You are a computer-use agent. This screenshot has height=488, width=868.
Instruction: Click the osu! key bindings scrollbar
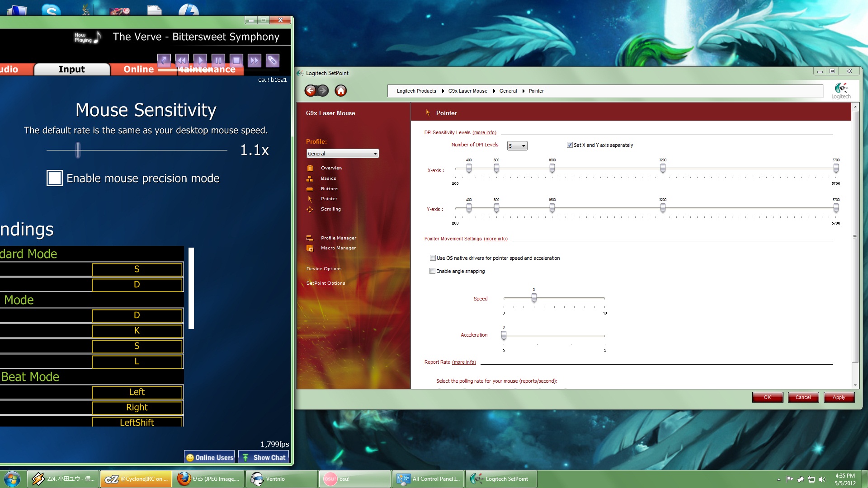tap(191, 288)
